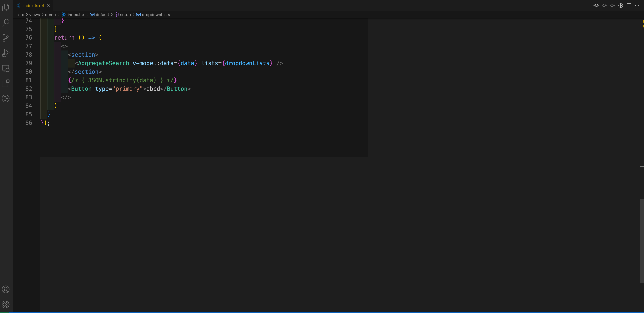
Task: Open the demo breadcrumb dropdown
Action: [50, 15]
